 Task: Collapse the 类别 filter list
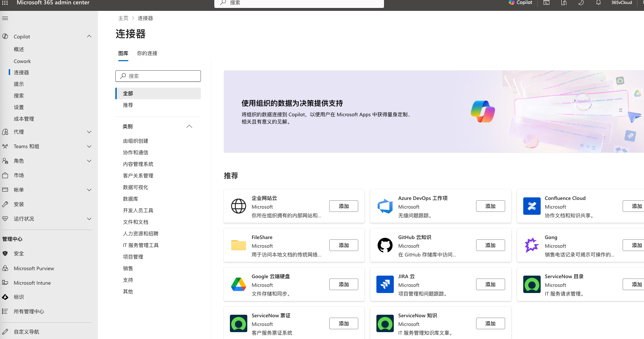[189, 126]
